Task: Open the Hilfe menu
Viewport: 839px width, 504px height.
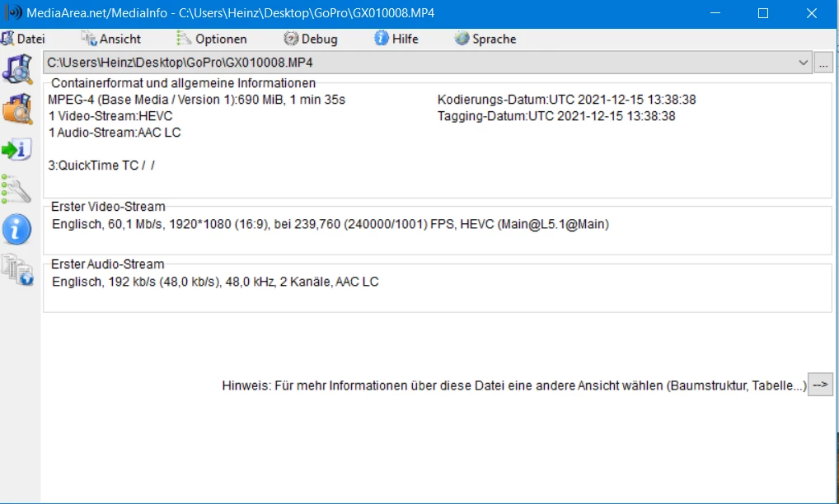Action: pyautogui.click(x=396, y=39)
